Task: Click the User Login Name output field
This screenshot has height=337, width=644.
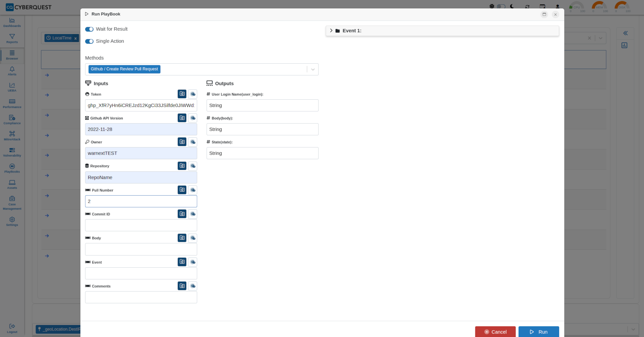Action: [x=263, y=105]
